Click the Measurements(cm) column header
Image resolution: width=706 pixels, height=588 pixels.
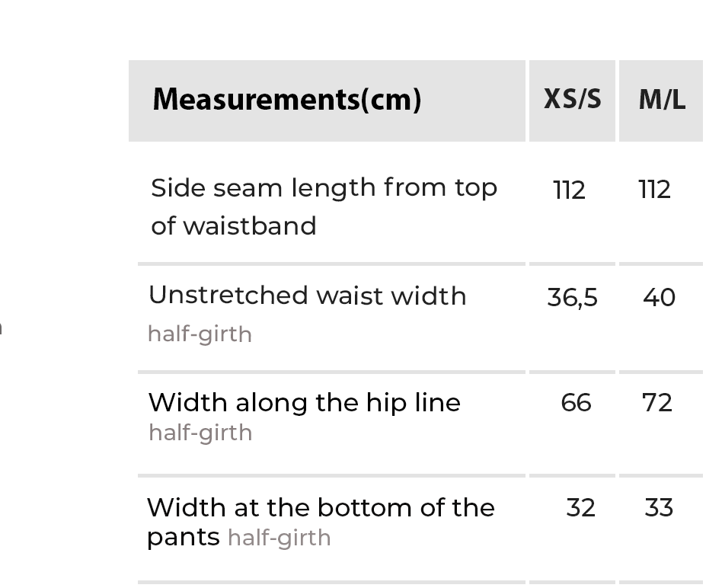coord(286,100)
